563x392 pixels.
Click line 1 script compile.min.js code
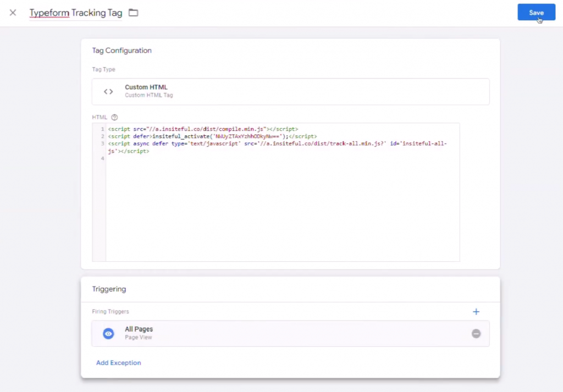coord(203,129)
